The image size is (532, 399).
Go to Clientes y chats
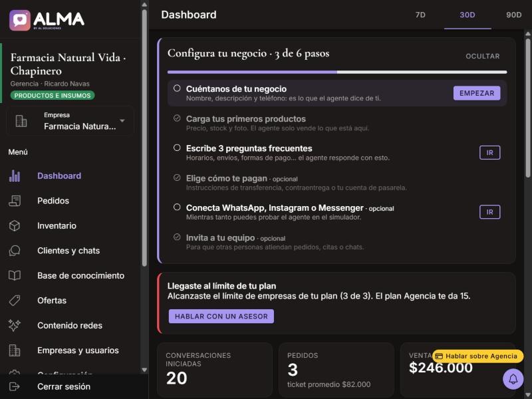(x=70, y=251)
